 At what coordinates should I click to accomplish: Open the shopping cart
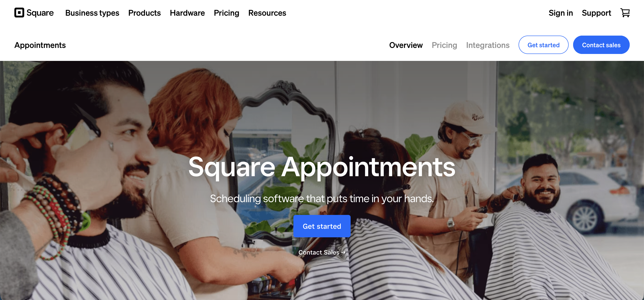coord(625,13)
